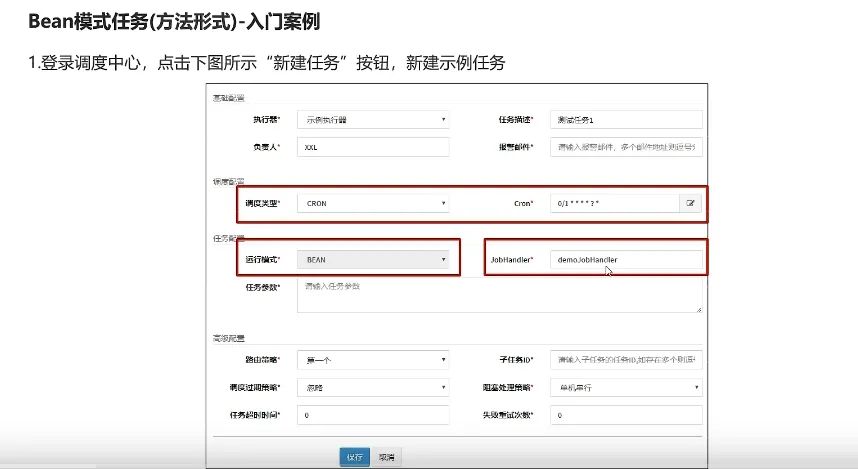
Task: Click the Cron expression edit icon
Action: 690,203
